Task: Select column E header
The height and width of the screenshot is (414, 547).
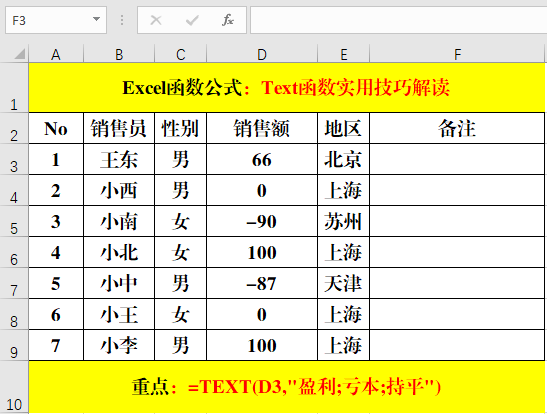Action: [344, 54]
